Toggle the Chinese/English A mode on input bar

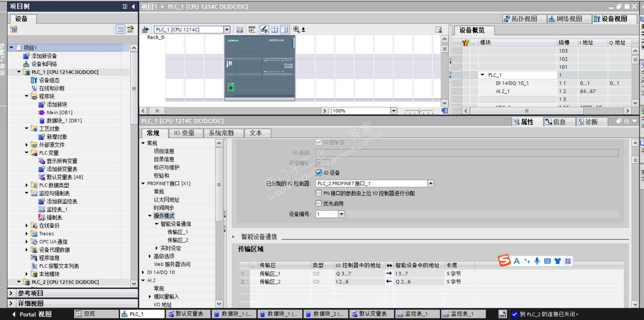pyautogui.click(x=517, y=261)
